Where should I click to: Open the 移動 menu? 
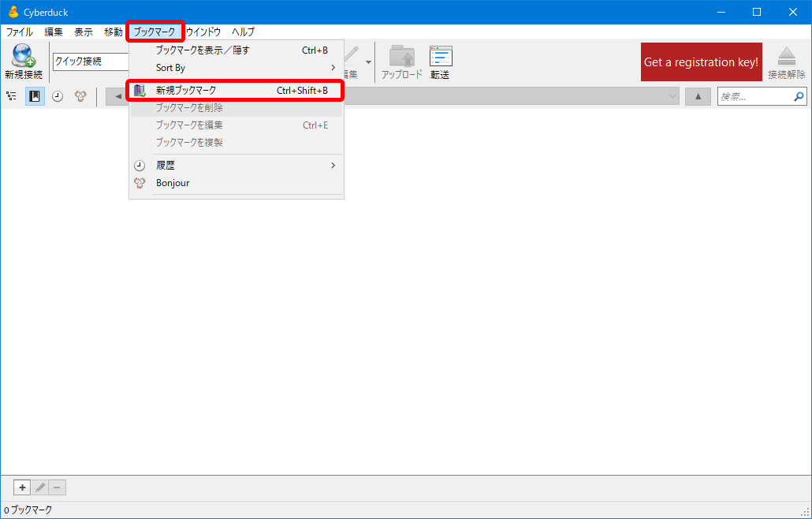coord(114,32)
